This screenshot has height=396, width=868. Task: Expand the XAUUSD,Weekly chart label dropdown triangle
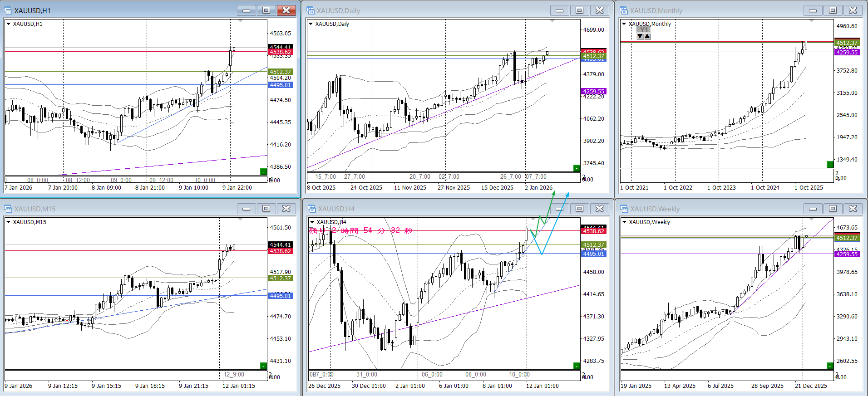pyautogui.click(x=625, y=222)
